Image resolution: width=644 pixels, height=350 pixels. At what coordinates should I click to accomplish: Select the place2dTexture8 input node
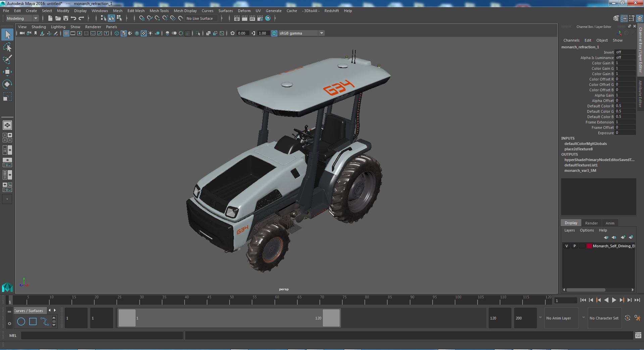coord(578,149)
